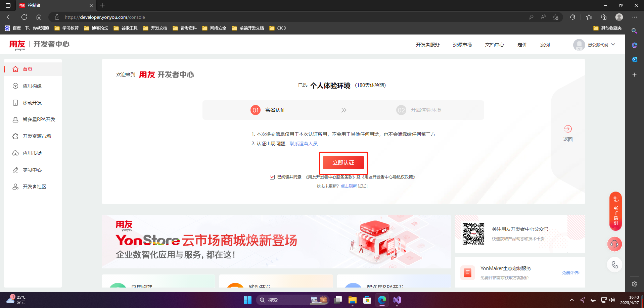Screen dimensions: 644x308
Task: Open 资源市场 in the top navigation
Action: pos(462,45)
